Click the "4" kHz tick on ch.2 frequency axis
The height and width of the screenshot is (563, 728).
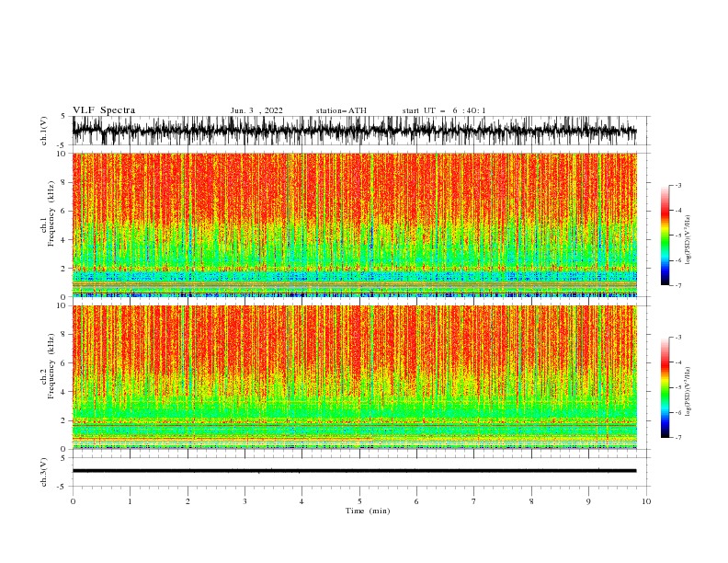[63, 392]
